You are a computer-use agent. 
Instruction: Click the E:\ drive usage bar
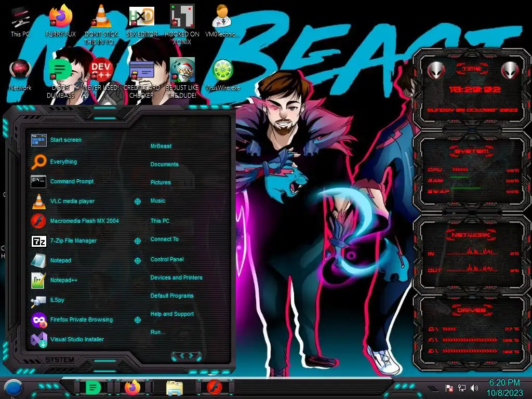click(470, 351)
